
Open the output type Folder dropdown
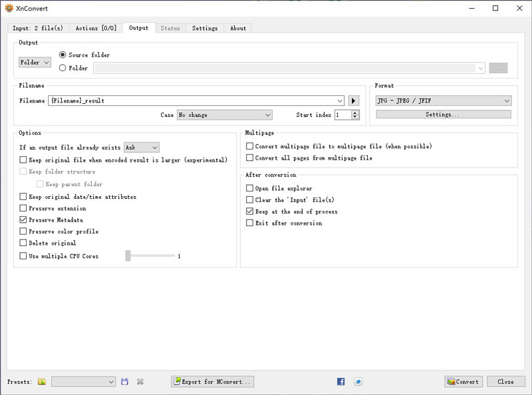[x=35, y=62]
